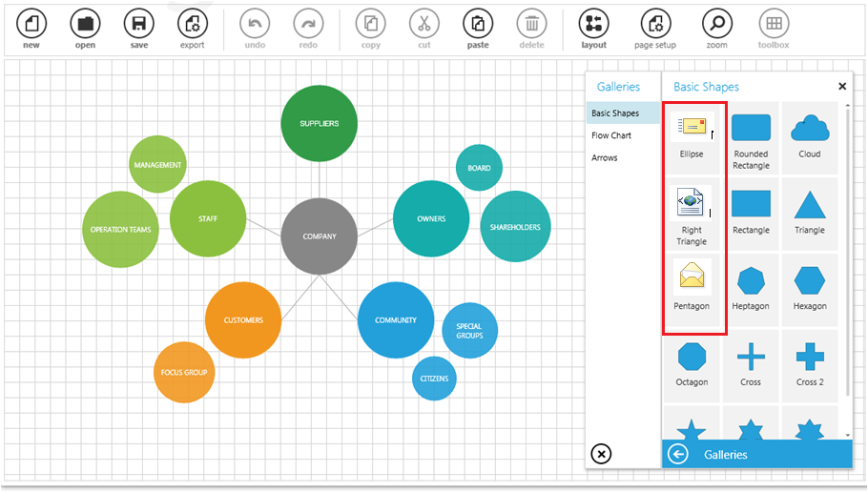Open a diagram file

click(85, 24)
